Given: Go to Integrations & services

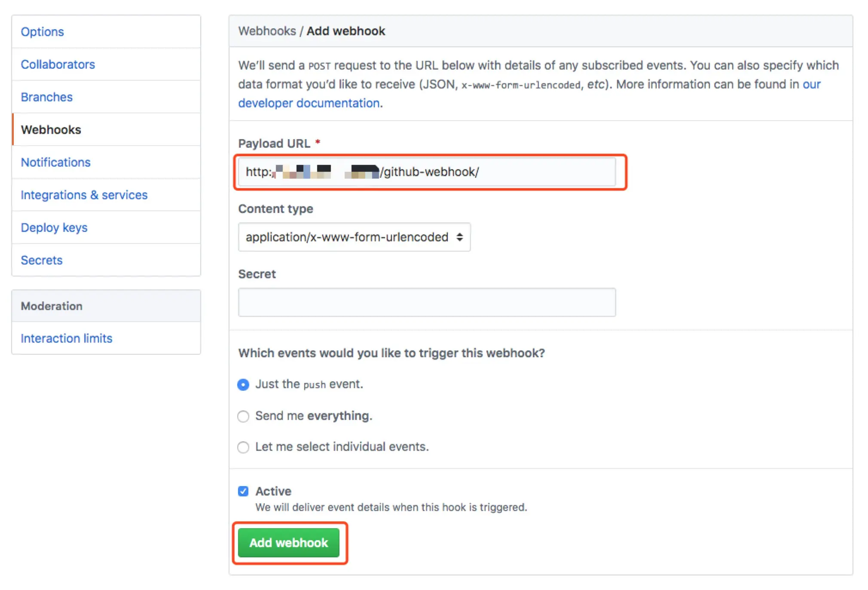Looking at the screenshot, I should click(84, 195).
